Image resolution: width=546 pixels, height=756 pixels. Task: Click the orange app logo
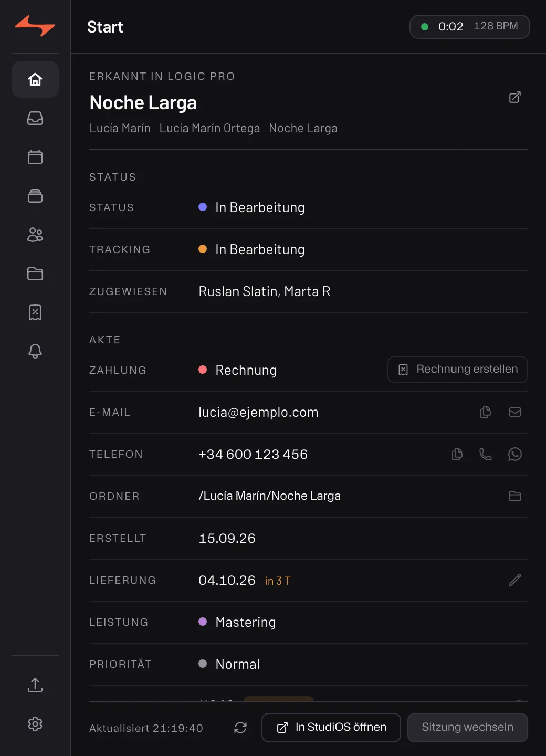pyautogui.click(x=35, y=26)
